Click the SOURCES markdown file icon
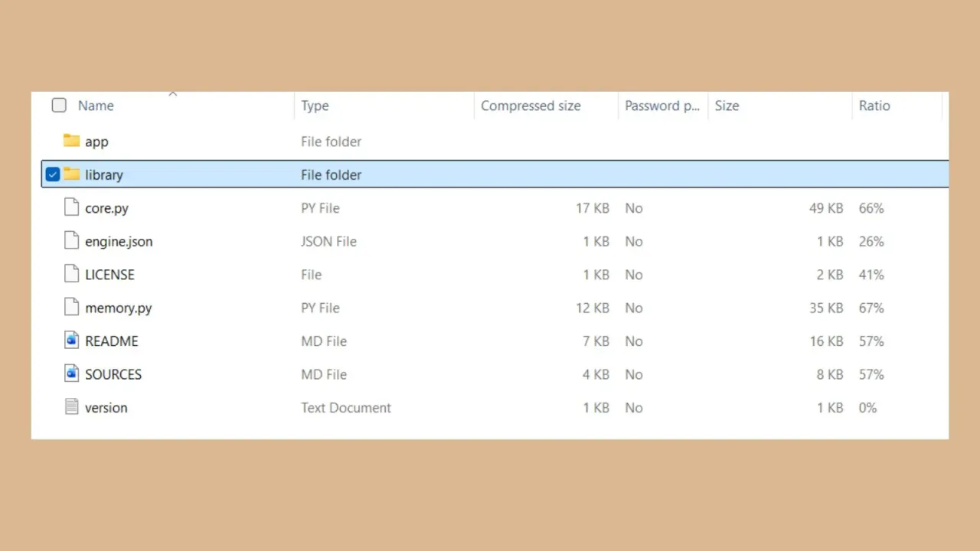Image resolution: width=980 pixels, height=551 pixels. pos(71,374)
